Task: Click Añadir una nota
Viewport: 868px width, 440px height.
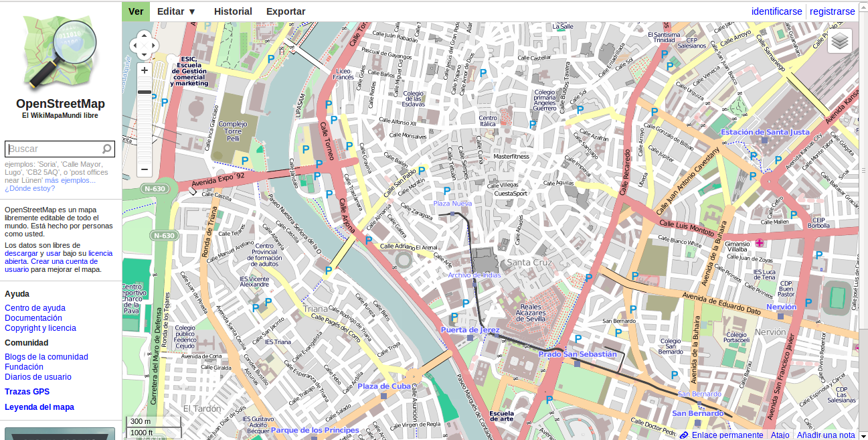Action: (x=826, y=435)
